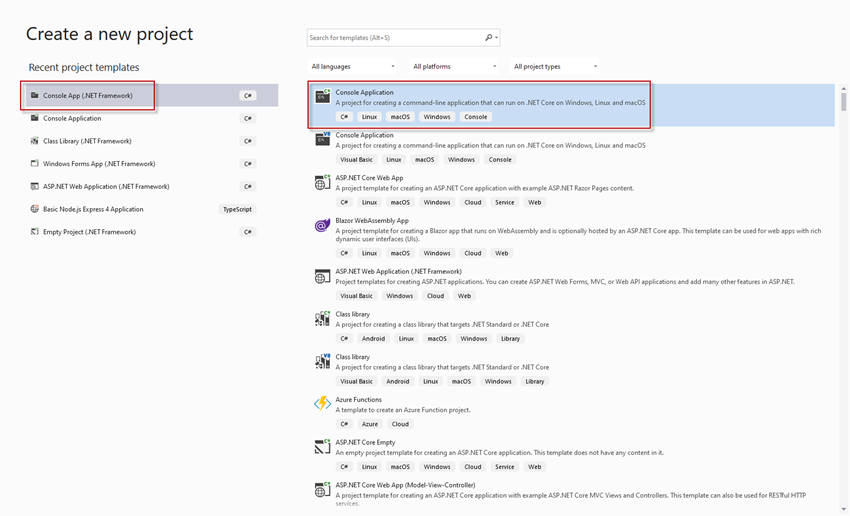Click the Blazor WebAssembly App purple icon
Image resolution: width=850 pixels, height=516 pixels.
(323, 225)
